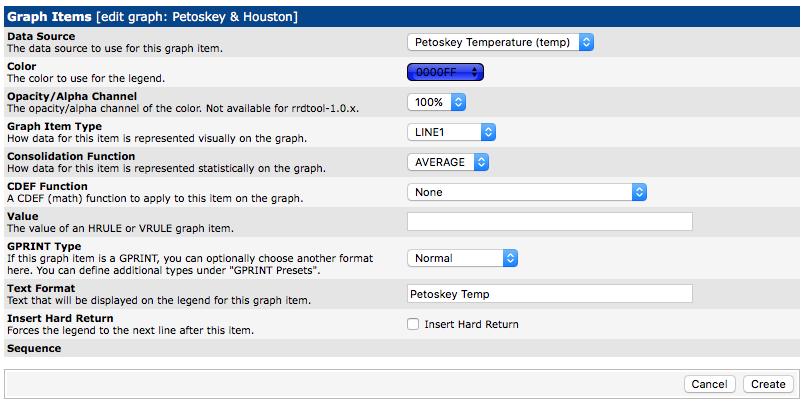Viewport: 805px width, 405px height.
Task: Open the Graph Item Type LINE1 dropdown
Action: pos(451,132)
